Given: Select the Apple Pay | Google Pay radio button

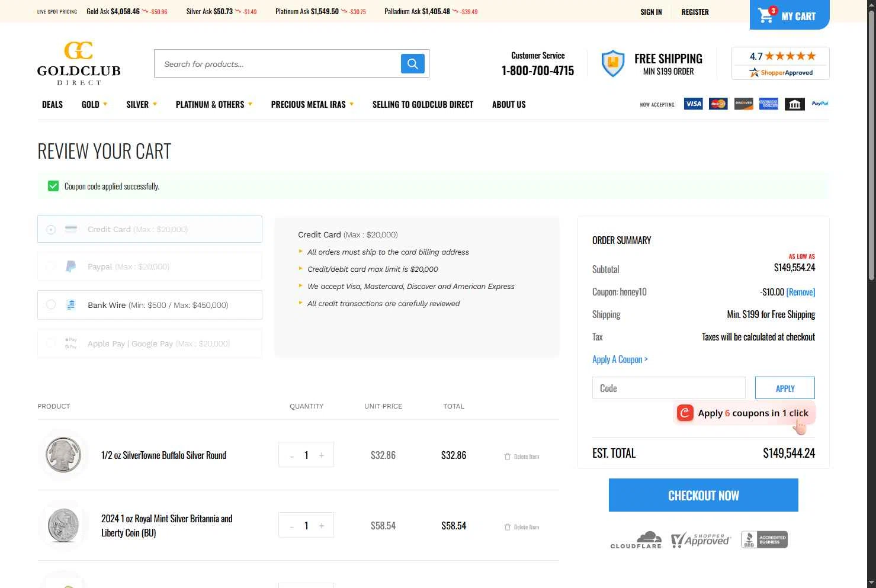Looking at the screenshot, I should [x=51, y=343].
